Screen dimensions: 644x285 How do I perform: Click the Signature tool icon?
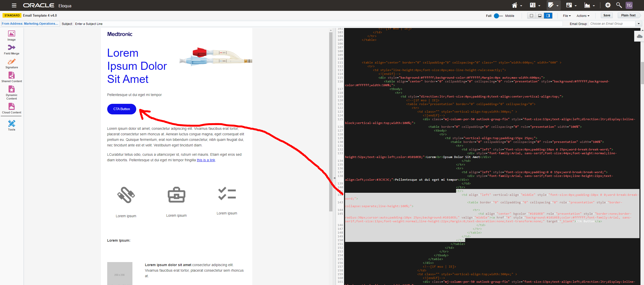point(12,63)
